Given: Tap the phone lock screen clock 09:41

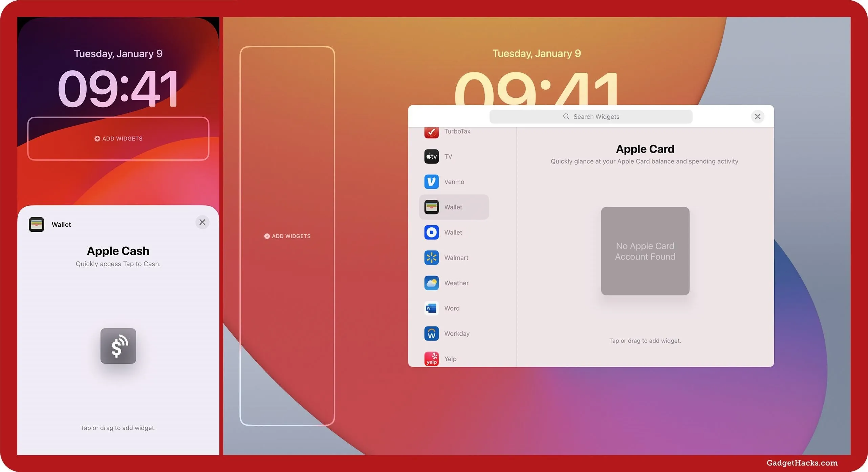Looking at the screenshot, I should 118,89.
